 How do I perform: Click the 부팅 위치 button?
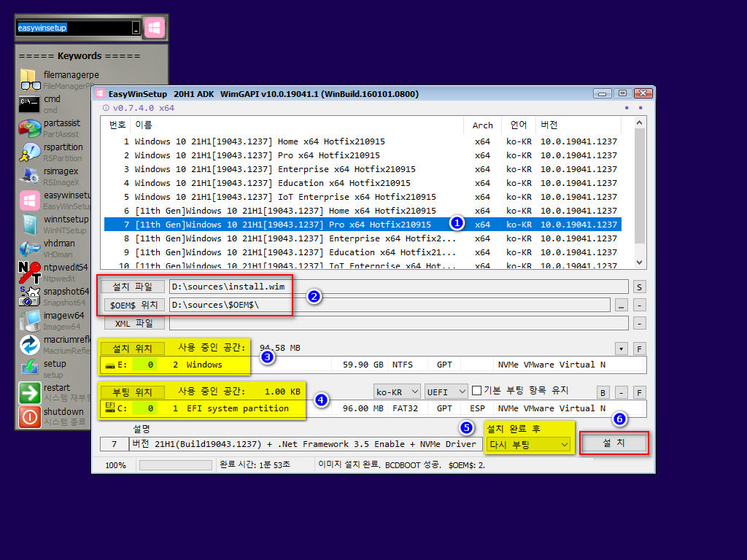132,392
